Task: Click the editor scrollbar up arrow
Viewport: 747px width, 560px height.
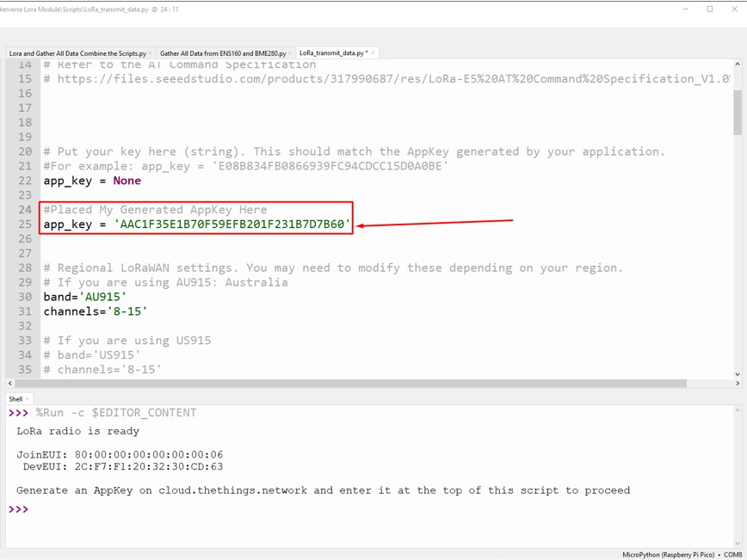Action: pyautogui.click(x=738, y=65)
